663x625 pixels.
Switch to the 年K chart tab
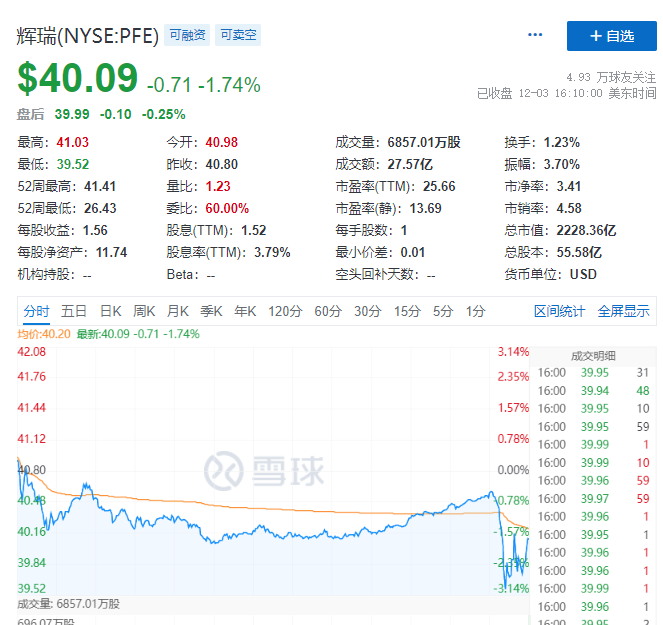click(x=245, y=311)
